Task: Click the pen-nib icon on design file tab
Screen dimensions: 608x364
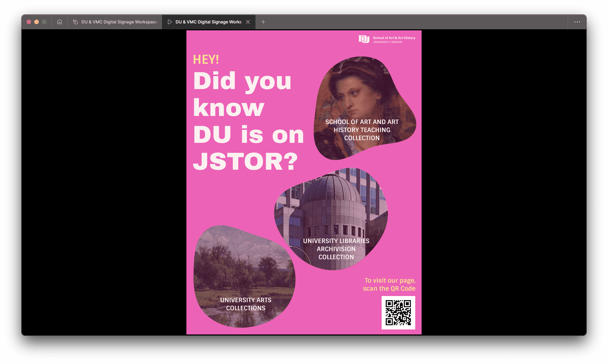Action: pyautogui.click(x=76, y=22)
